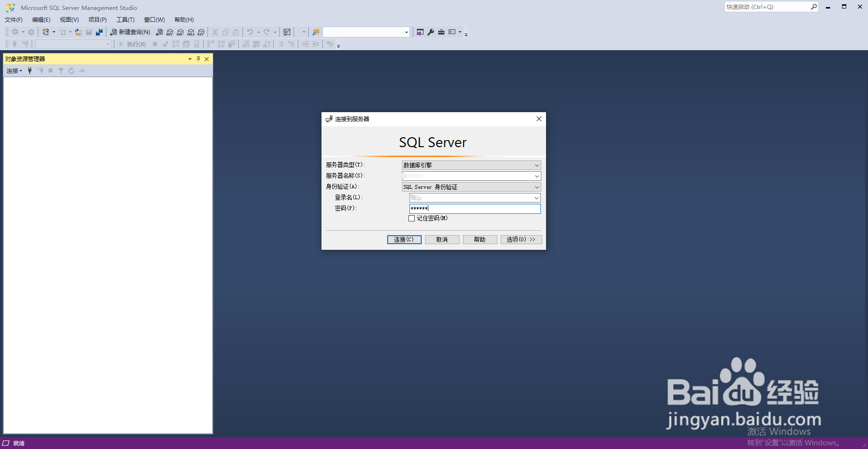The width and height of the screenshot is (868, 449).
Task: Click the registered servers window icon
Action: pyautogui.click(x=420, y=32)
